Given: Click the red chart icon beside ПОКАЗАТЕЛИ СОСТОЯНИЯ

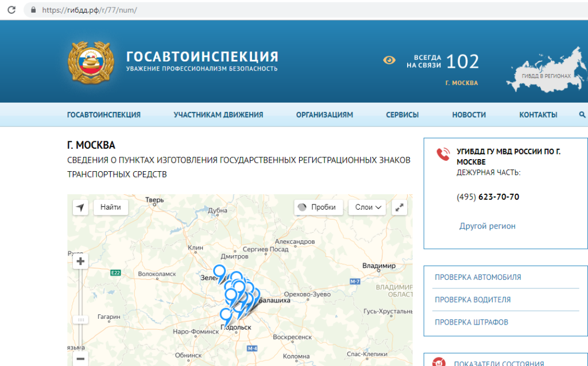Looking at the screenshot, I should point(439,362).
